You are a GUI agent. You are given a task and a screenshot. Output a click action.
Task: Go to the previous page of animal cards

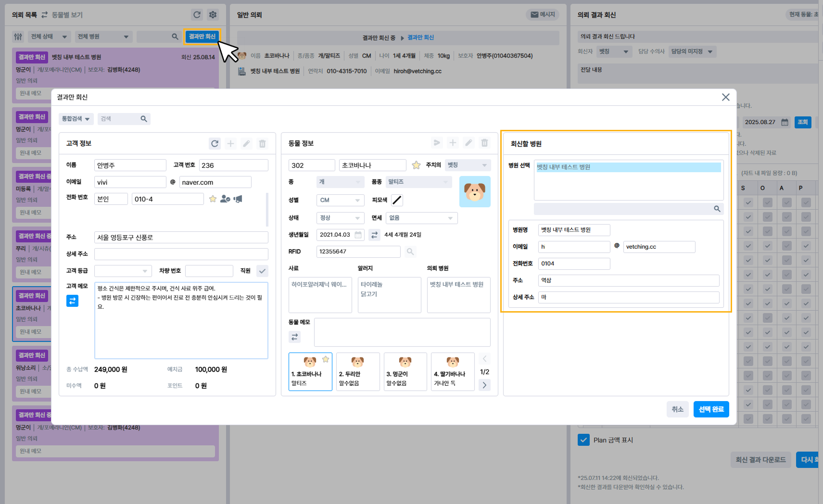click(485, 359)
